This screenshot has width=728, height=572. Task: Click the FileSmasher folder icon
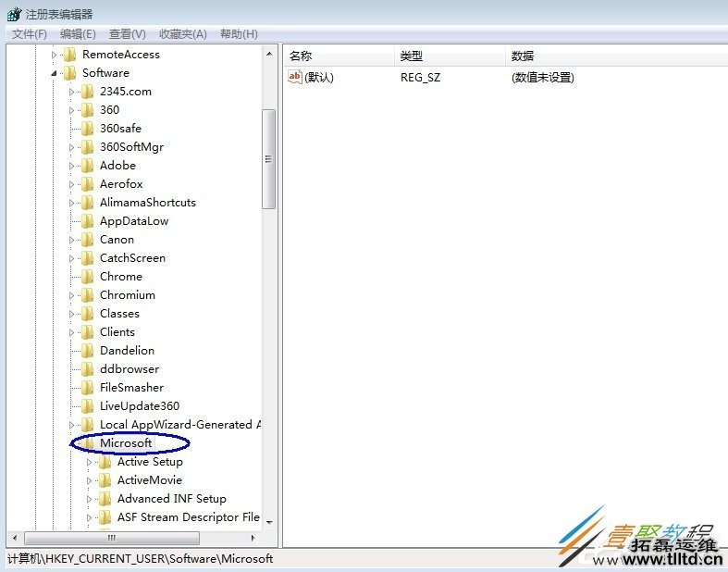click(87, 388)
